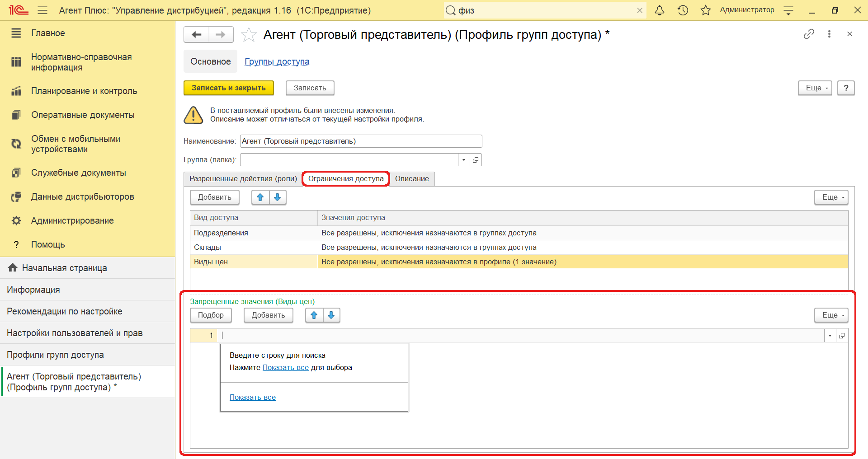Go back with the left arrow

tap(197, 34)
